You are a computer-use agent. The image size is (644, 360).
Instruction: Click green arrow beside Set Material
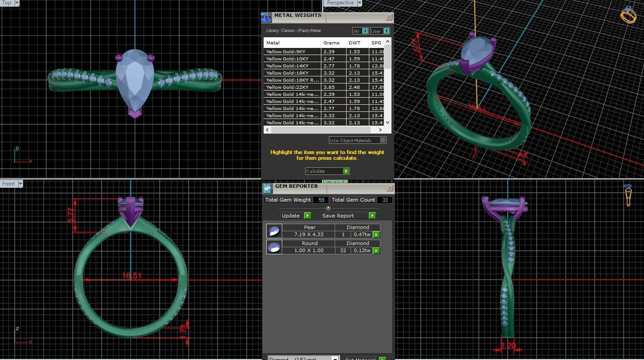(383, 359)
